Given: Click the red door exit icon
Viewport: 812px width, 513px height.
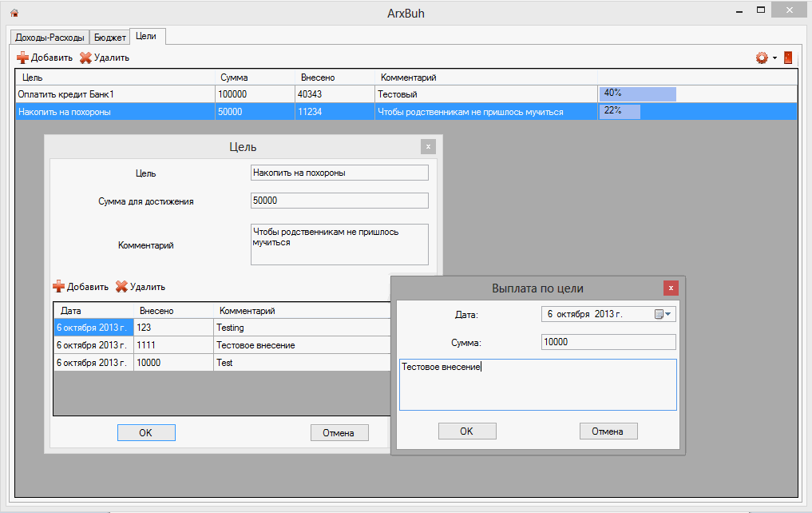Looking at the screenshot, I should [788, 58].
